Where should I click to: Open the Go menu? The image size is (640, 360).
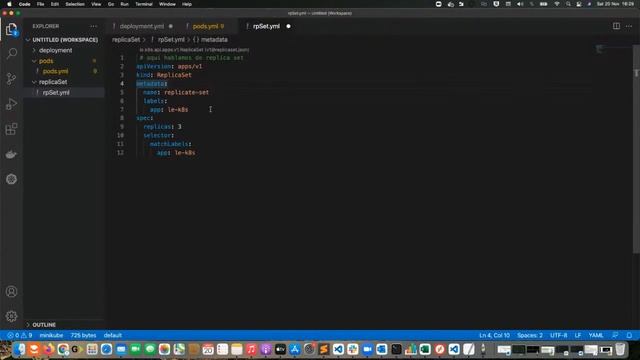click(111, 4)
